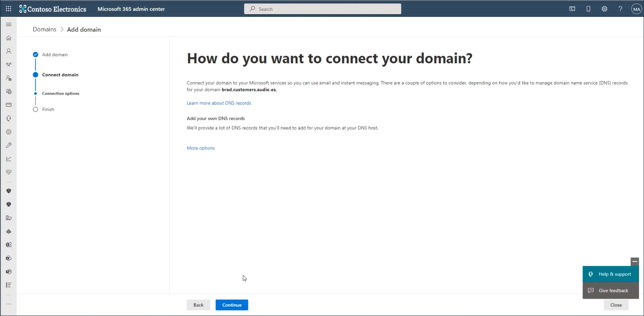This screenshot has width=644, height=316.
Task: Show all navigation items via ellipsis
Action: [x=8, y=304]
